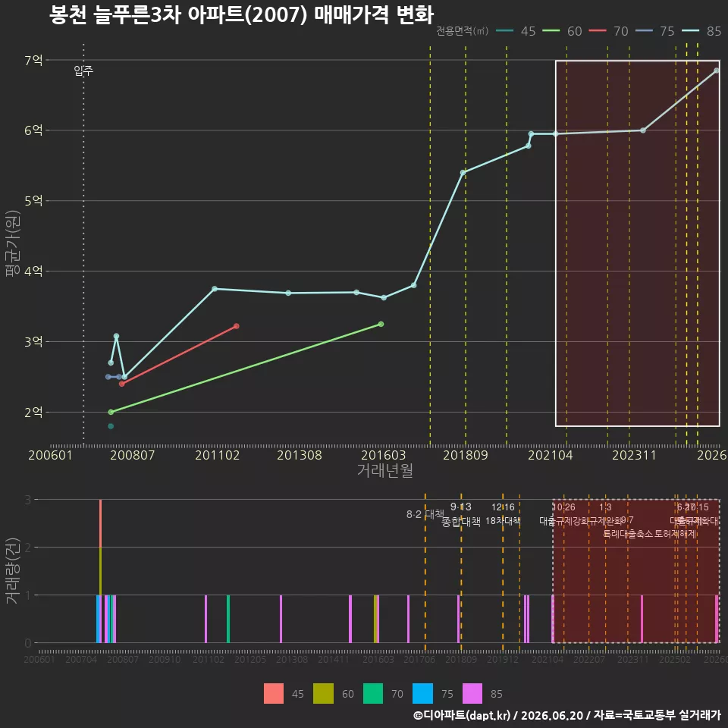Click the magenta 85 legend swatch
Viewport: 728px width, 728px height.
[x=472, y=694]
